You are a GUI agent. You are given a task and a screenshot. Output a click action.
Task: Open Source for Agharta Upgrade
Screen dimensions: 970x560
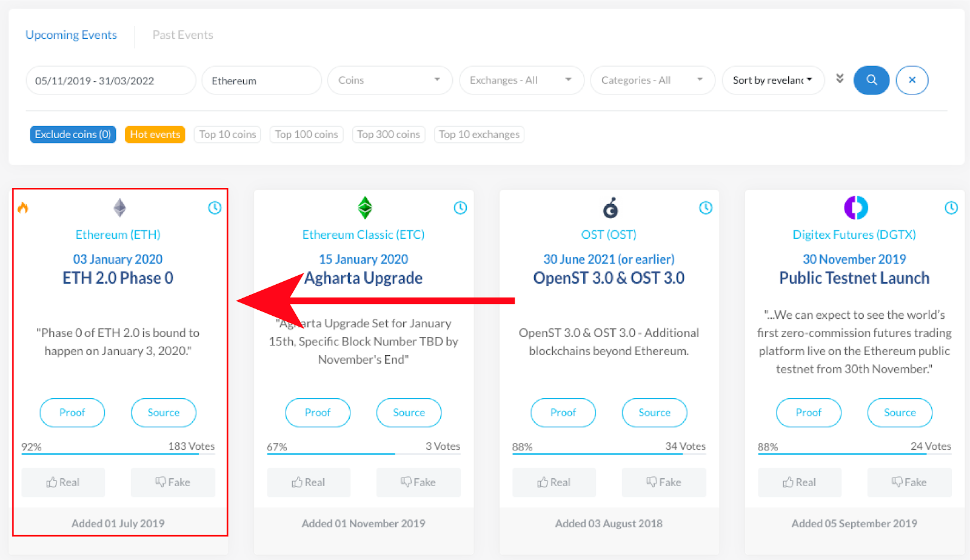pos(409,413)
